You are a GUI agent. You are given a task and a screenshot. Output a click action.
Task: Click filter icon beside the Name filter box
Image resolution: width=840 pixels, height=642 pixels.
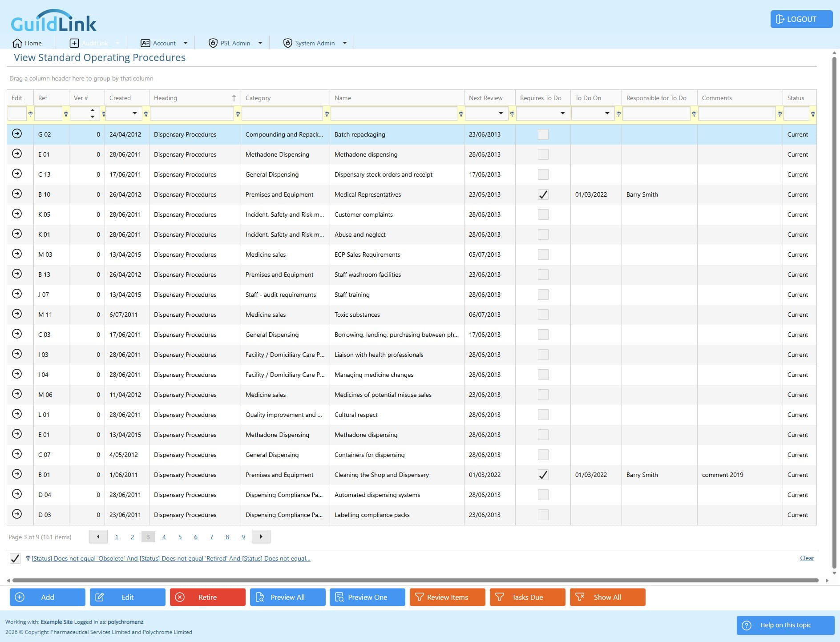pyautogui.click(x=461, y=114)
